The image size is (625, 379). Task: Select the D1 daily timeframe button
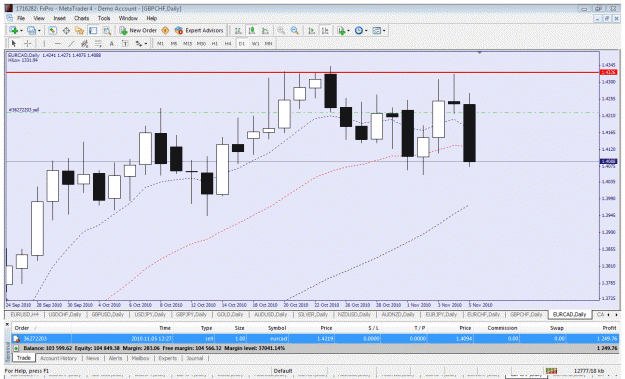point(242,44)
